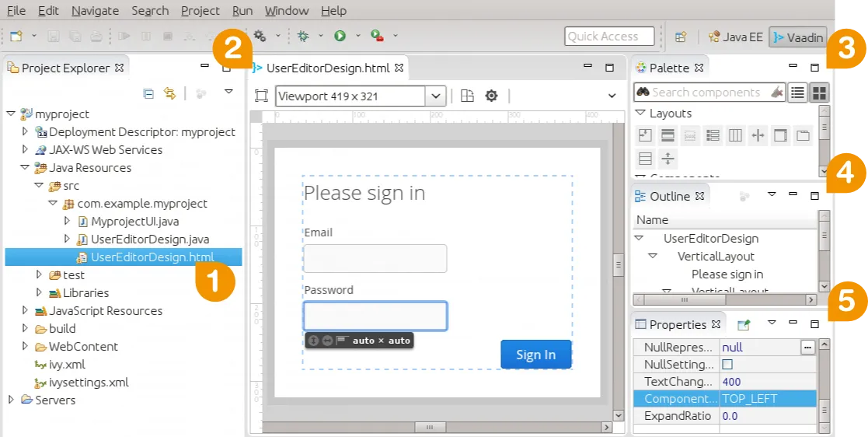This screenshot has width=868, height=437.
Task: Click the ExpandRatio value 0.0
Action: coord(768,416)
